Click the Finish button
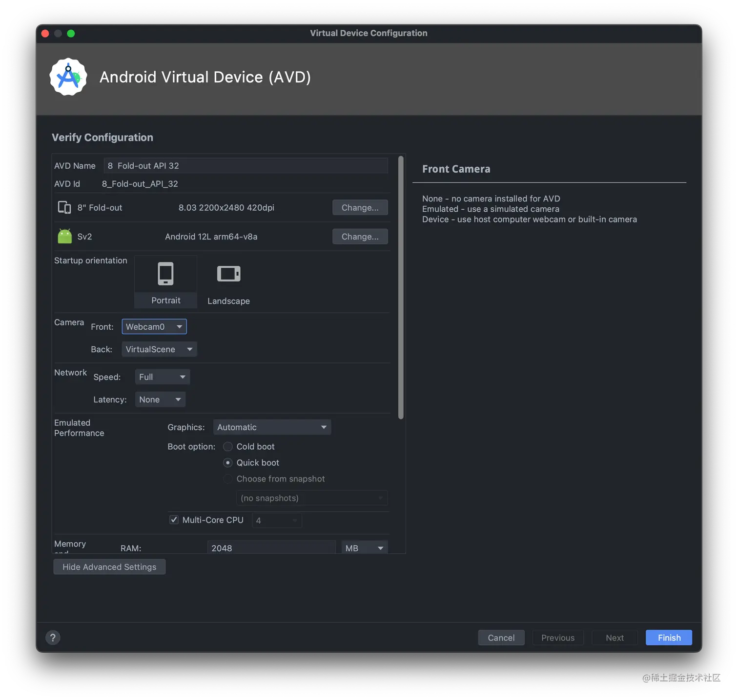738x700 pixels. pyautogui.click(x=668, y=638)
